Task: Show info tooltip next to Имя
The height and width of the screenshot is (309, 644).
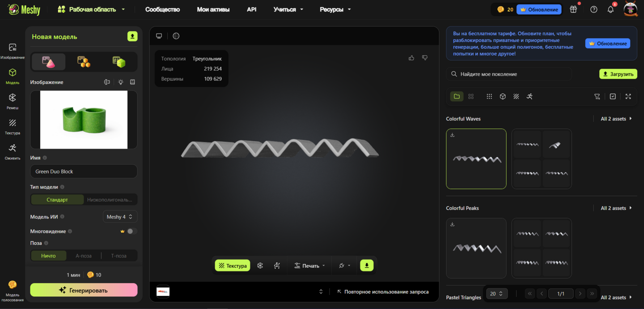Action: click(x=45, y=158)
